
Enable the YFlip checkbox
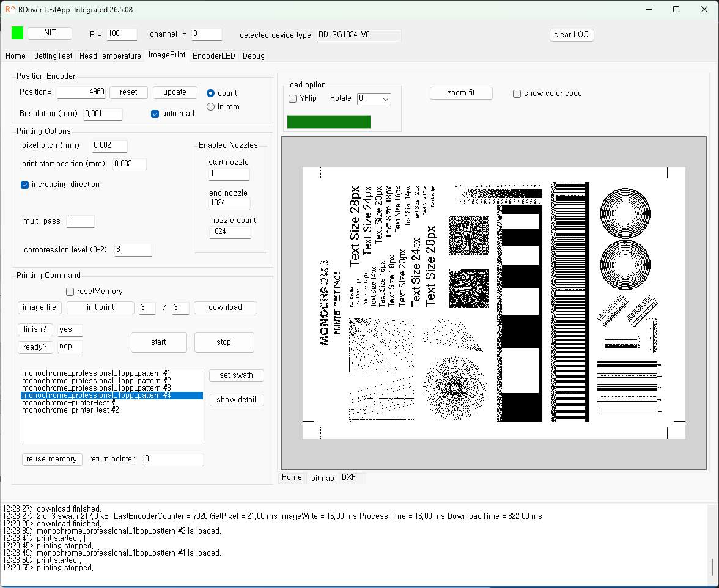coord(292,98)
